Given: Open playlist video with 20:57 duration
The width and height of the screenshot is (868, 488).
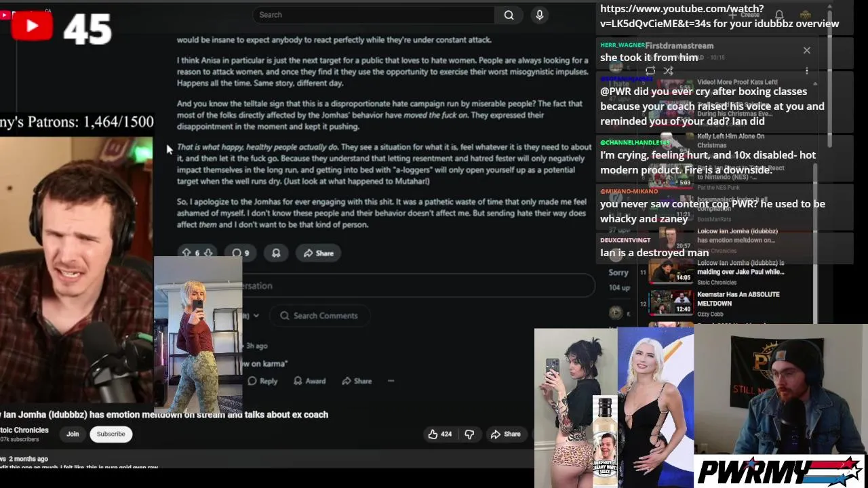Looking at the screenshot, I should click(x=671, y=239).
